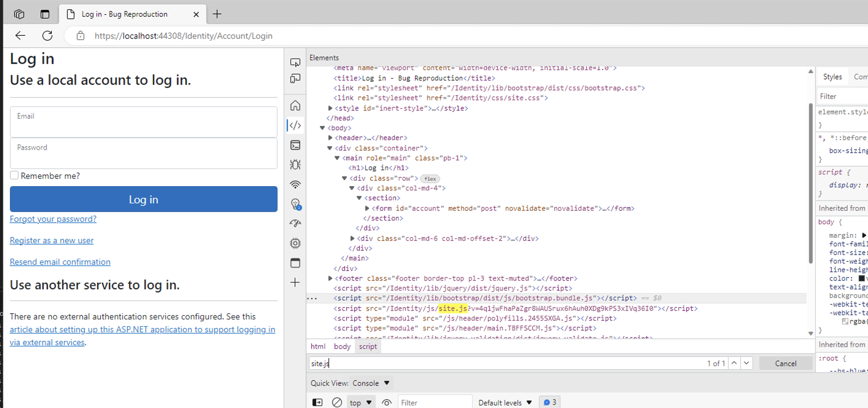This screenshot has height=408, width=868.
Task: Clear the console icon
Action: [x=337, y=402]
